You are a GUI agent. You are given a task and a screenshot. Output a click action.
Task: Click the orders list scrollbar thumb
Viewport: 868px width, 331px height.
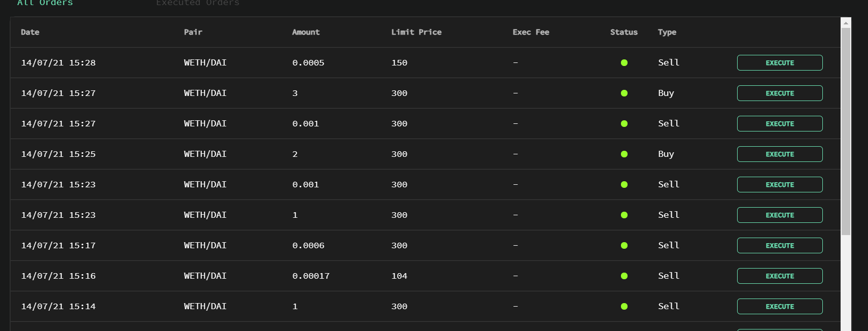846,131
